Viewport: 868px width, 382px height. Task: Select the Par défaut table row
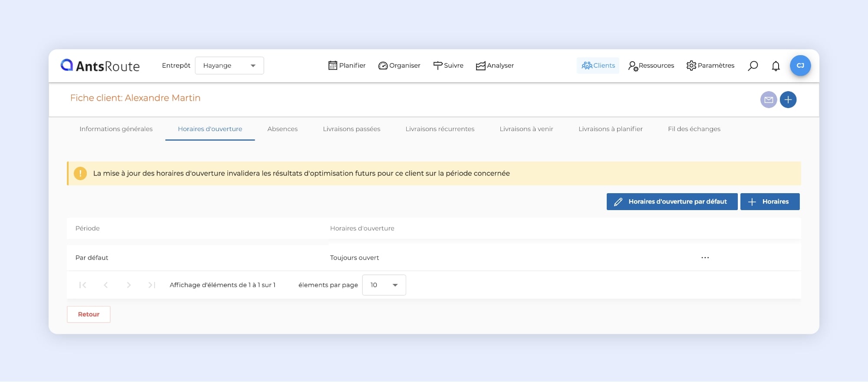pos(92,258)
